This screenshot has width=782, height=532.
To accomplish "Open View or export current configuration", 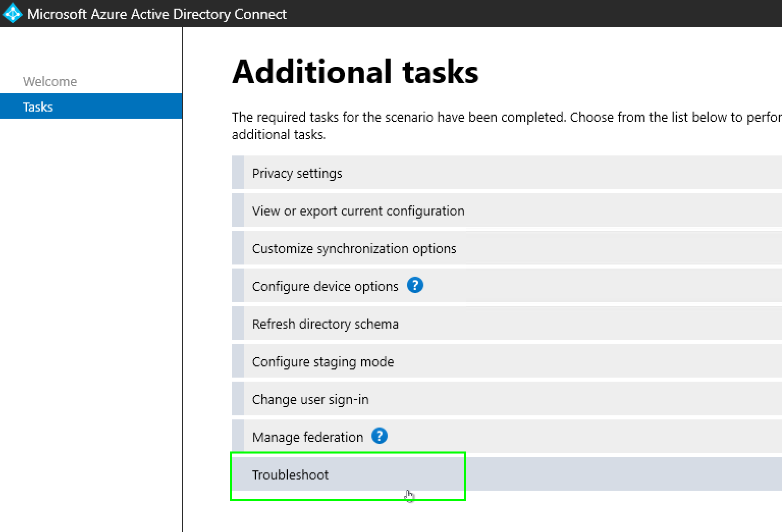I will pyautogui.click(x=507, y=210).
